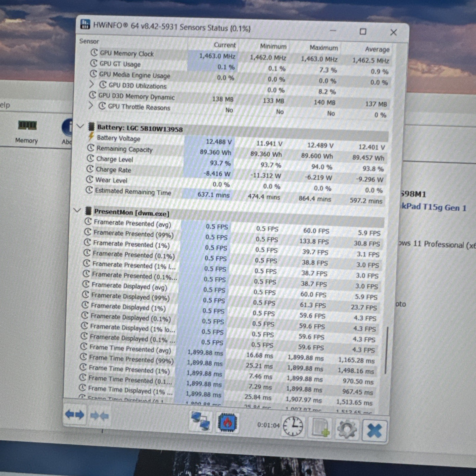Click the Framerate Presented (avg) clock icon
Screen dimensions: 476x476
[x=88, y=221]
